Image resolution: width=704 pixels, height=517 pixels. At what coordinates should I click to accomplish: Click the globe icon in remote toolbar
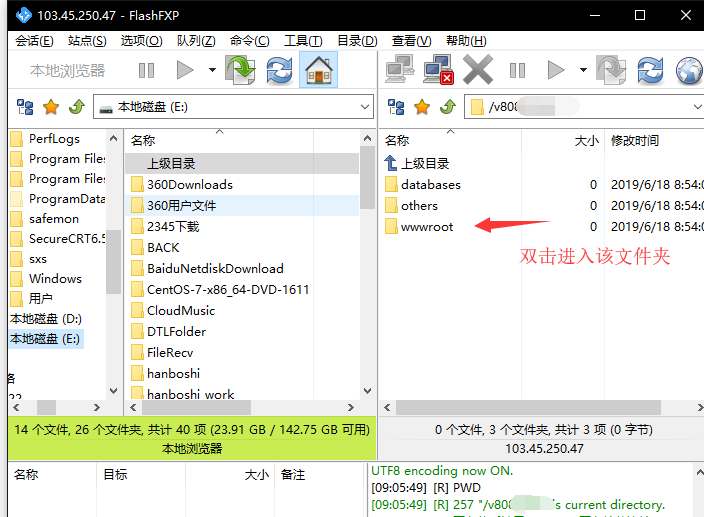(689, 70)
